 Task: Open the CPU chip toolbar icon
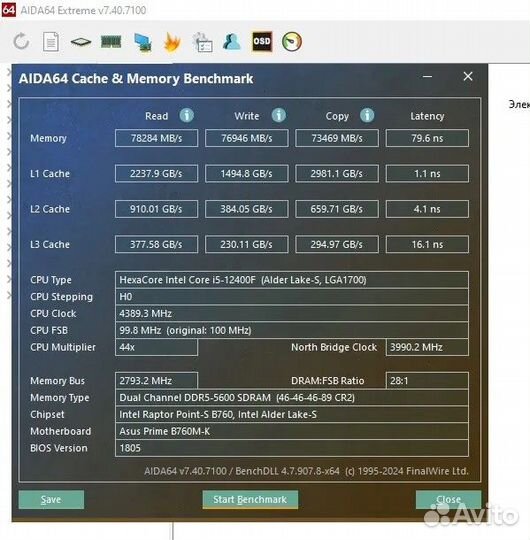81,42
